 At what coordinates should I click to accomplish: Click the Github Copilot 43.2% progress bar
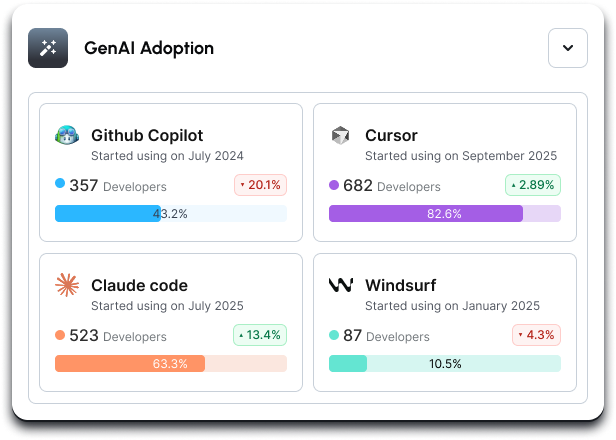tap(171, 214)
